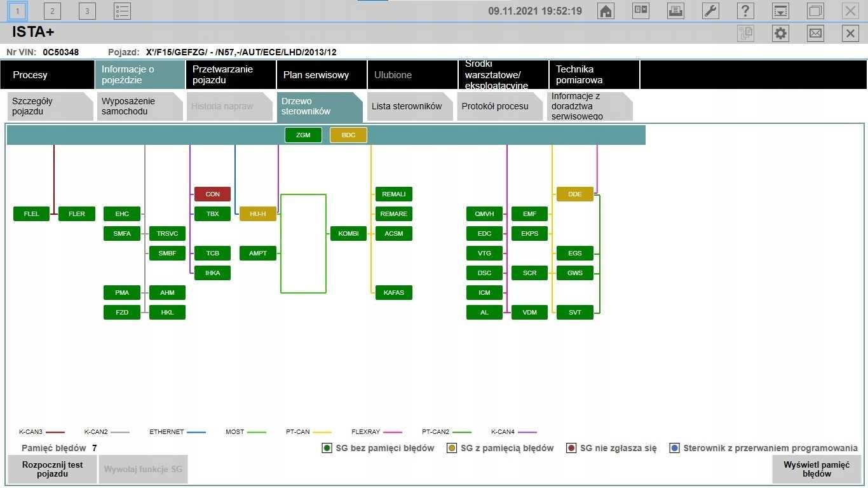The image size is (868, 488).
Task: Click the BDC gateway module box
Action: (348, 135)
